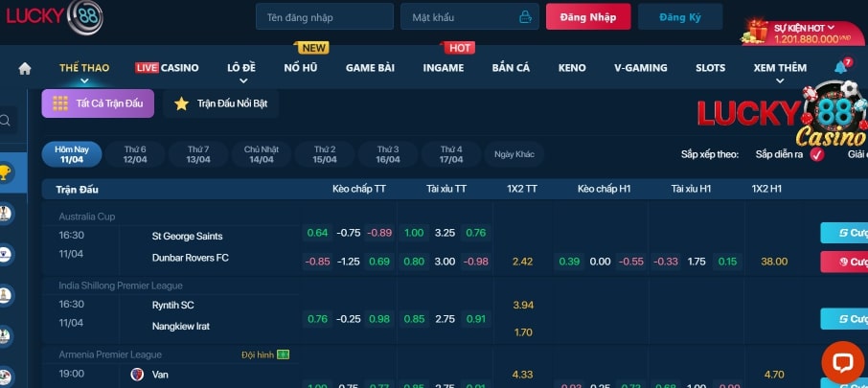
Task: Select the trophy icon in left sidebar
Action: 6,174
